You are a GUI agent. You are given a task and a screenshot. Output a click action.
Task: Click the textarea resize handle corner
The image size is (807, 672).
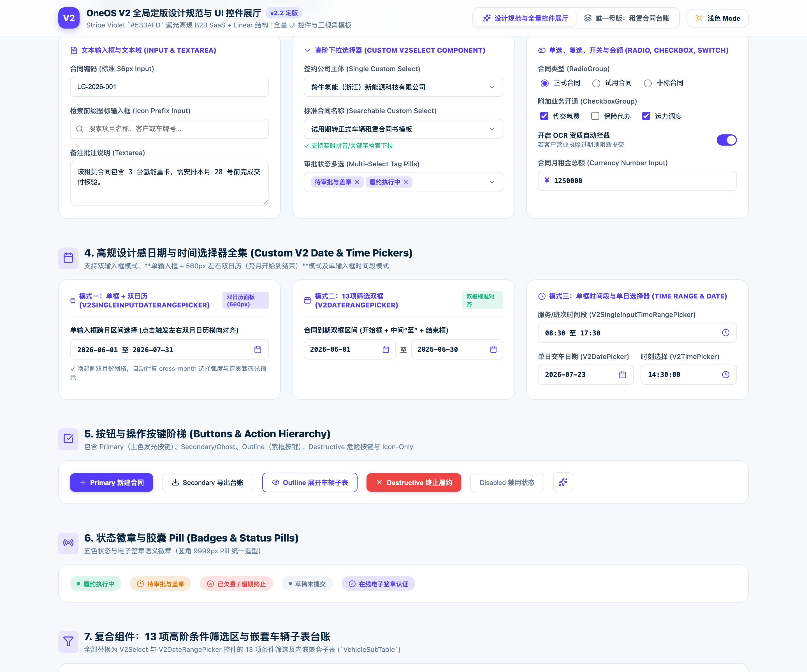266,202
